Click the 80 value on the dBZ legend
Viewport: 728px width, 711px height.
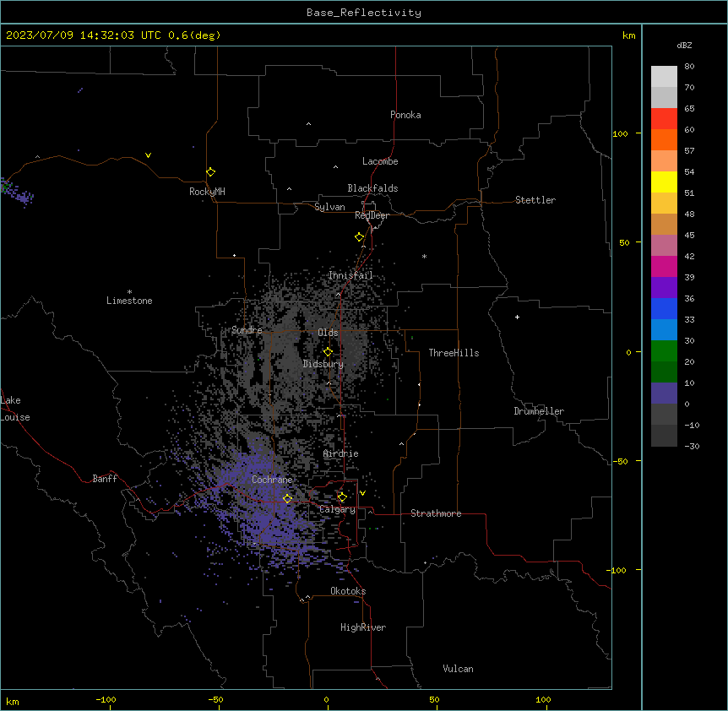pyautogui.click(x=689, y=67)
